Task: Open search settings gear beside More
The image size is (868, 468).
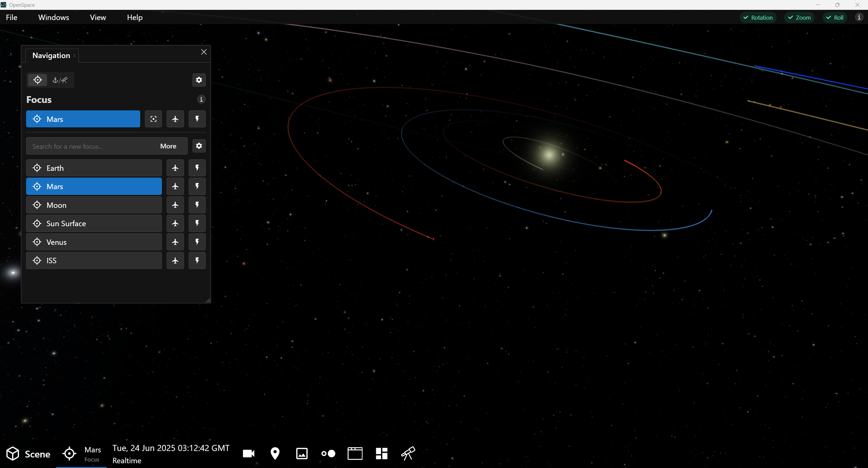Action: [199, 146]
